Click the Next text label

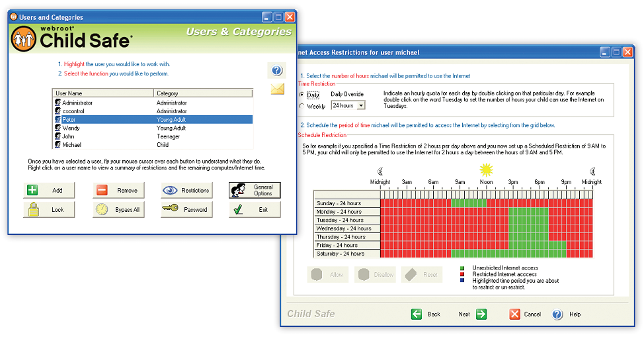tap(464, 314)
